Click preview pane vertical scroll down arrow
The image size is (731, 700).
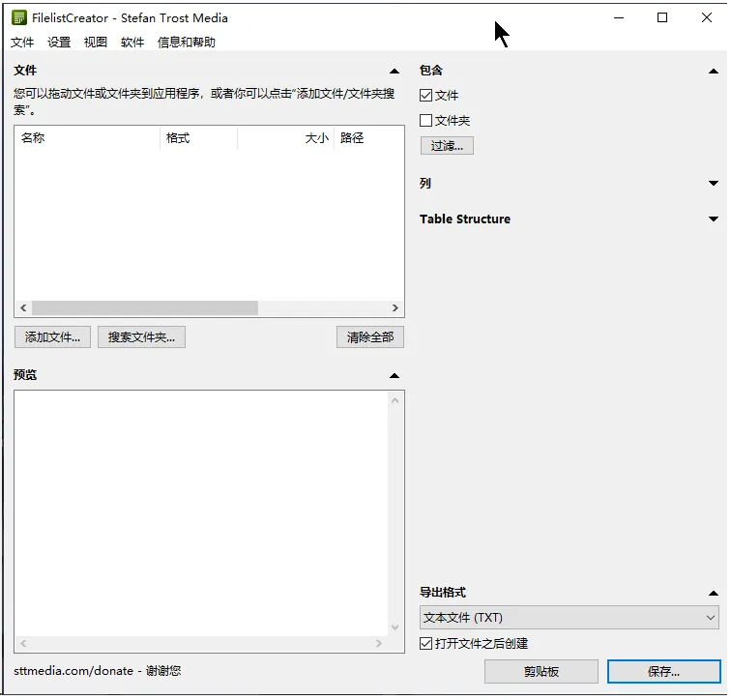[x=395, y=627]
